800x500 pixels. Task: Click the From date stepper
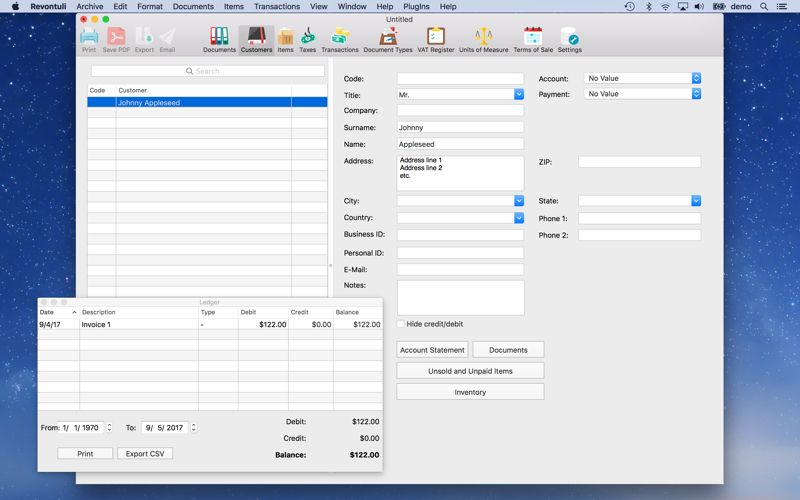109,428
